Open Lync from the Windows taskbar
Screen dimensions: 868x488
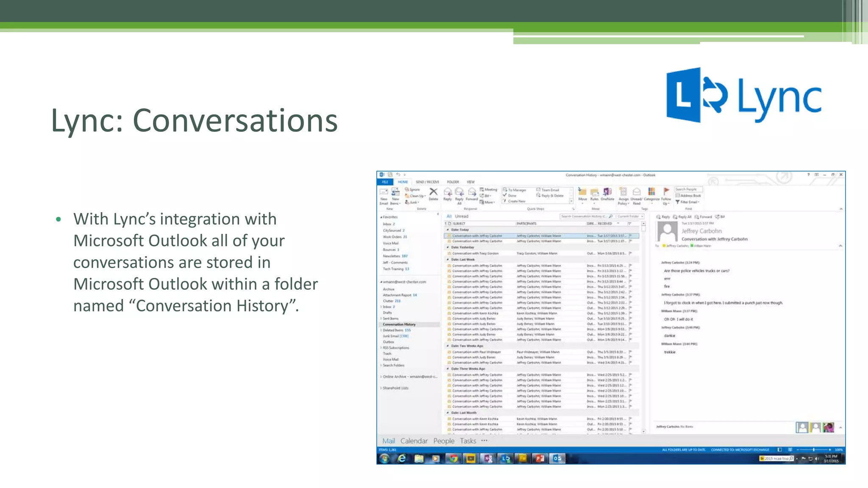506,458
